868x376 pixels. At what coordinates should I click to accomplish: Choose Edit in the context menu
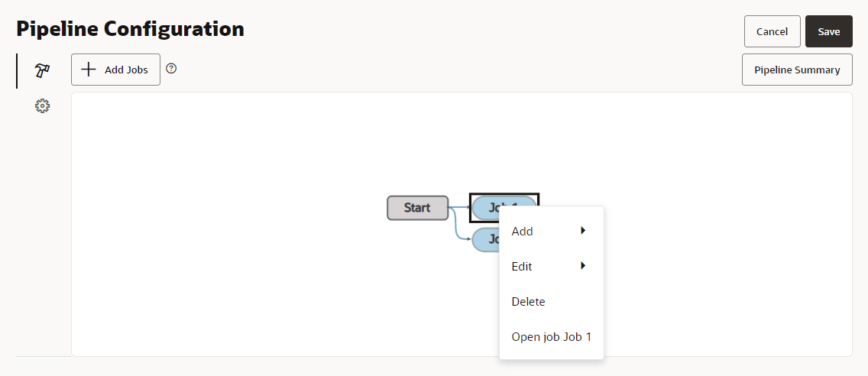tap(522, 267)
